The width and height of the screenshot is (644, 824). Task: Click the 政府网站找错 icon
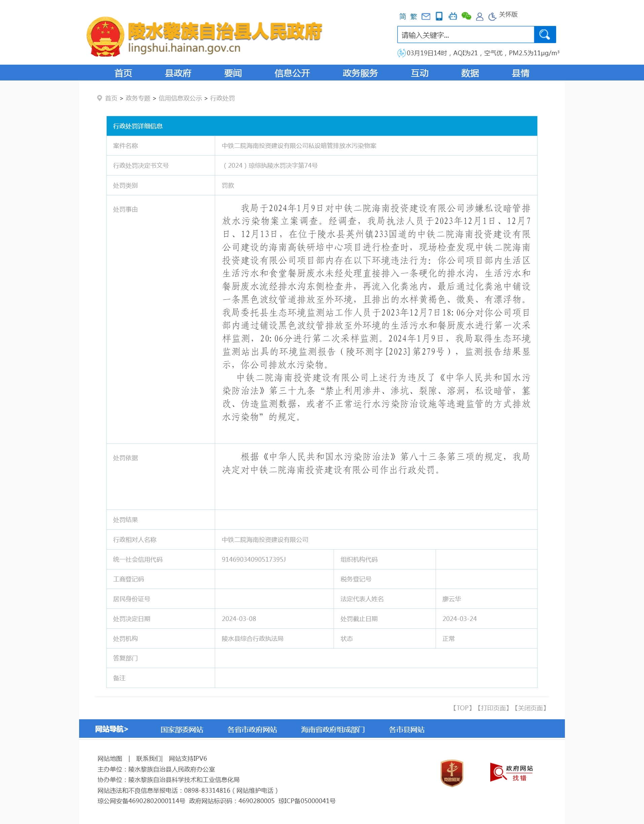click(x=511, y=772)
